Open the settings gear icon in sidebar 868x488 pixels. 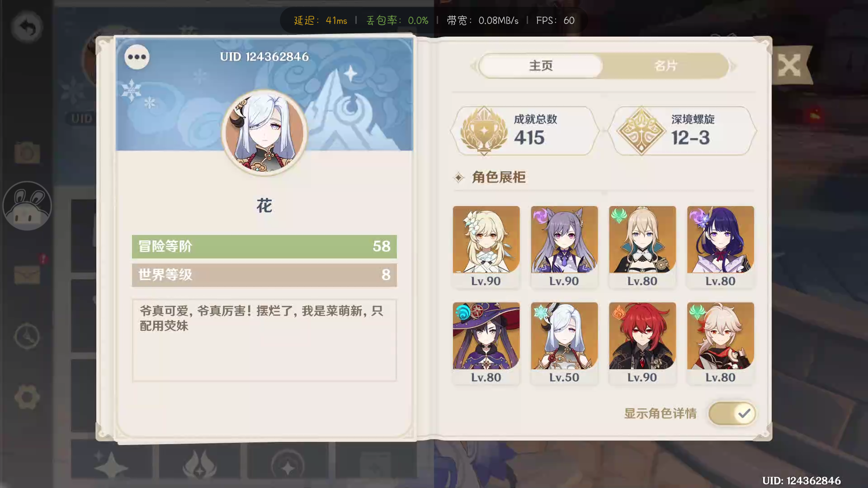coord(27,398)
